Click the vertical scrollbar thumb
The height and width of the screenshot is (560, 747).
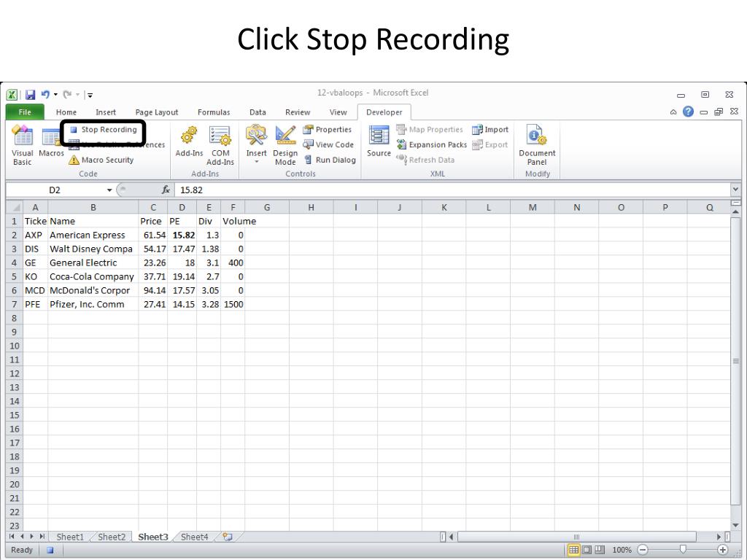pos(735,362)
